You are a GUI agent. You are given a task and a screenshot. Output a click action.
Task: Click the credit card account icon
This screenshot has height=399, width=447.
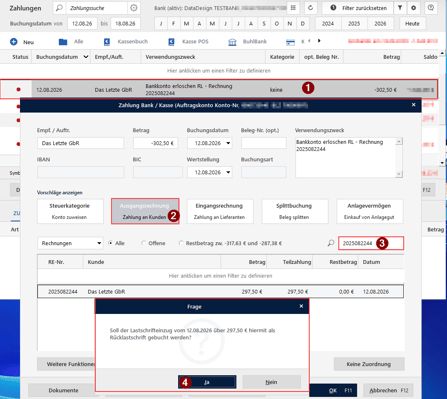pyautogui.click(x=290, y=42)
